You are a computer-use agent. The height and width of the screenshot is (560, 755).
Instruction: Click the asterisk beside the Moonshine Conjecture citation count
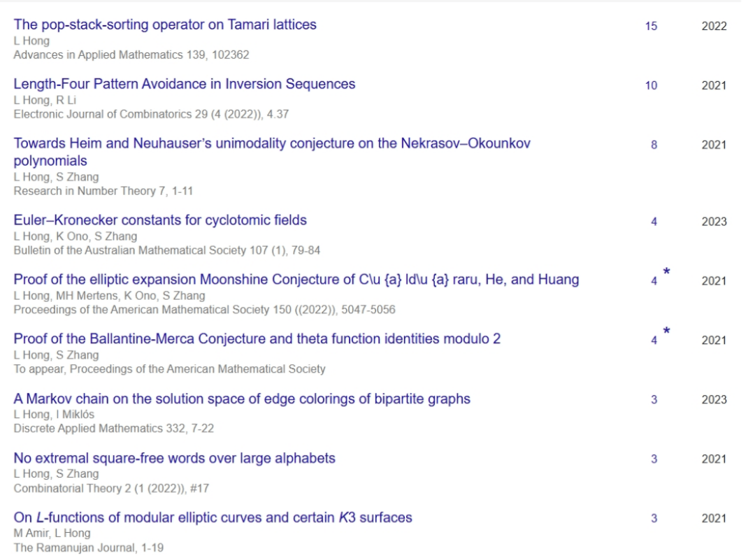click(x=667, y=271)
